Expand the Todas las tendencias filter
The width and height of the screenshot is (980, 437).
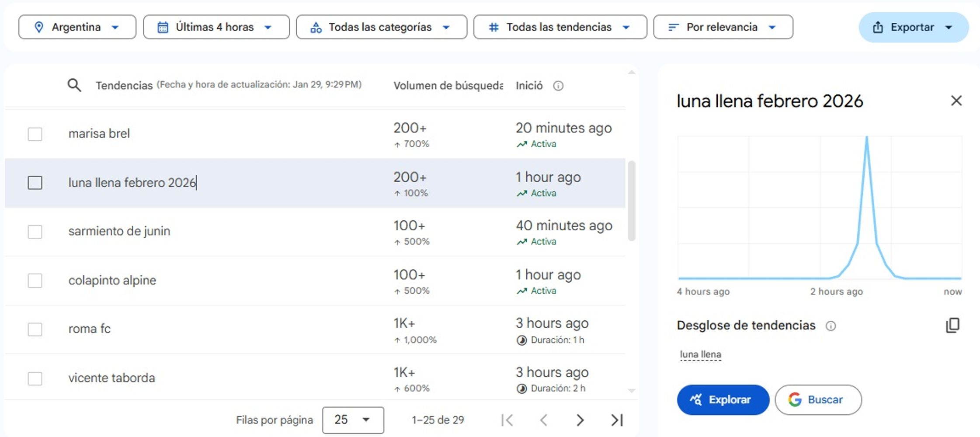560,27
